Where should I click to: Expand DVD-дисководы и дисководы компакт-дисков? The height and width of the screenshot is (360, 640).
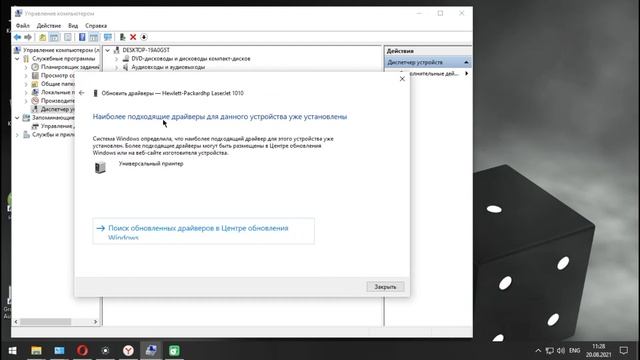tap(116, 59)
